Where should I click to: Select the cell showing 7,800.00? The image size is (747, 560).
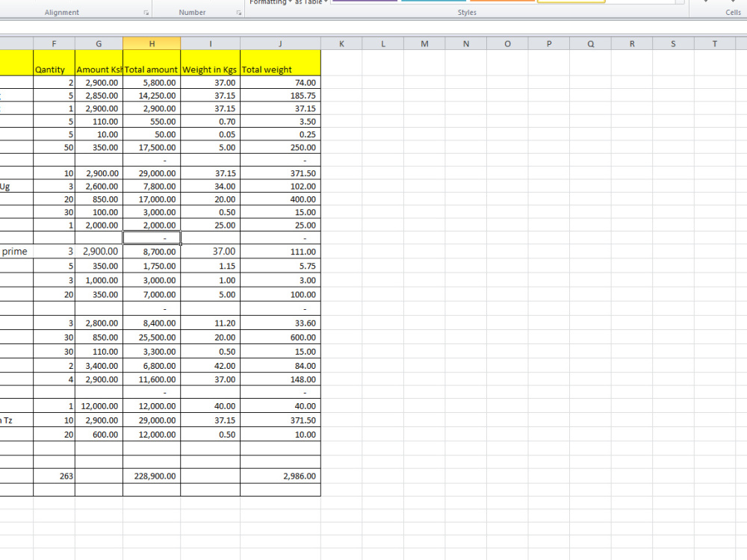[x=152, y=186]
